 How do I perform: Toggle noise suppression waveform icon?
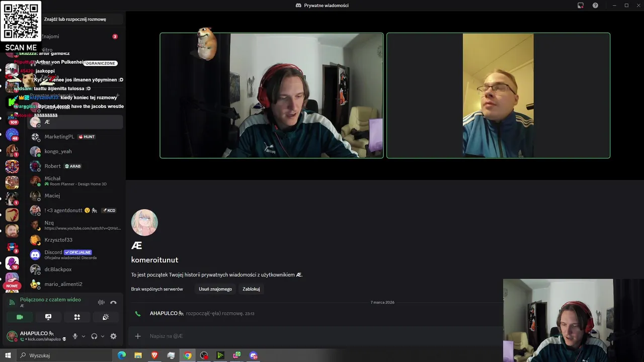101,302
